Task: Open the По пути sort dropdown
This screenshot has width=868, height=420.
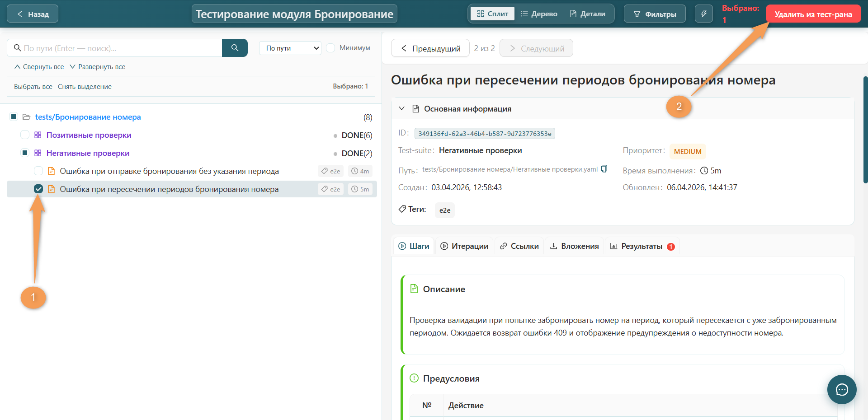Action: pos(290,48)
